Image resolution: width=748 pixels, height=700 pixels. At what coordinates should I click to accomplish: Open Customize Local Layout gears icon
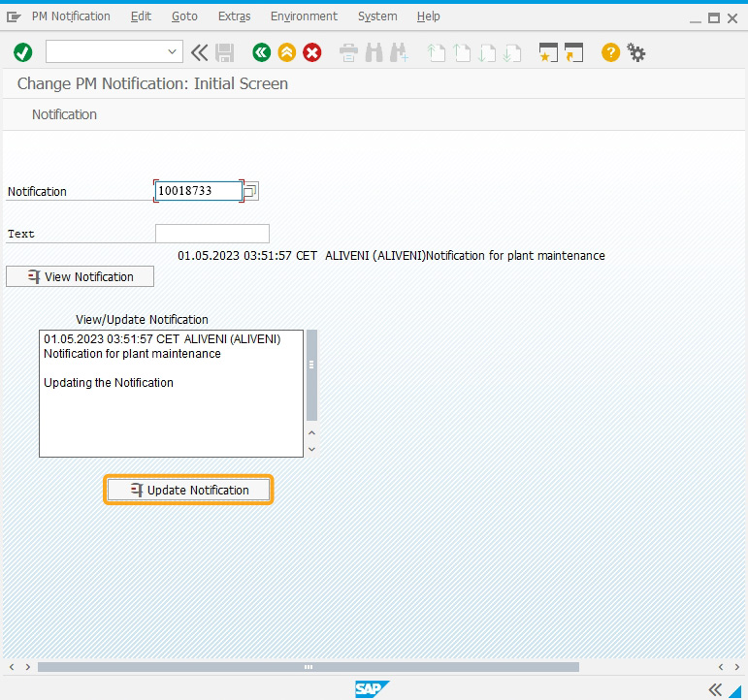tap(635, 52)
